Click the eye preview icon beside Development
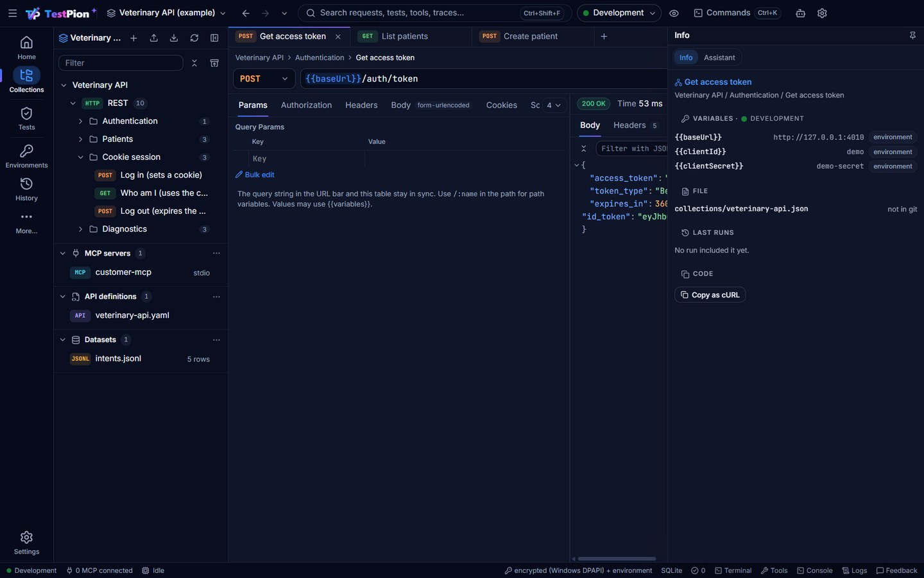Viewport: 924px width, 578px height. 674,13
